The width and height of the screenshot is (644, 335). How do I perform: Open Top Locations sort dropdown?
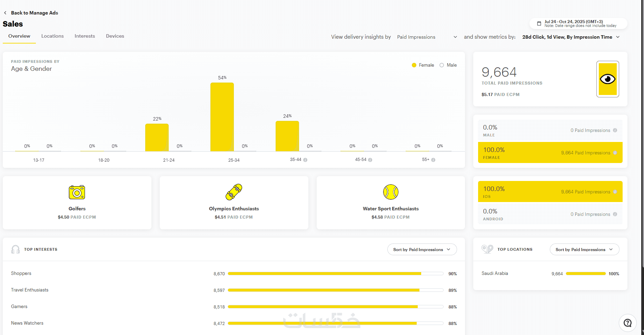click(x=584, y=249)
